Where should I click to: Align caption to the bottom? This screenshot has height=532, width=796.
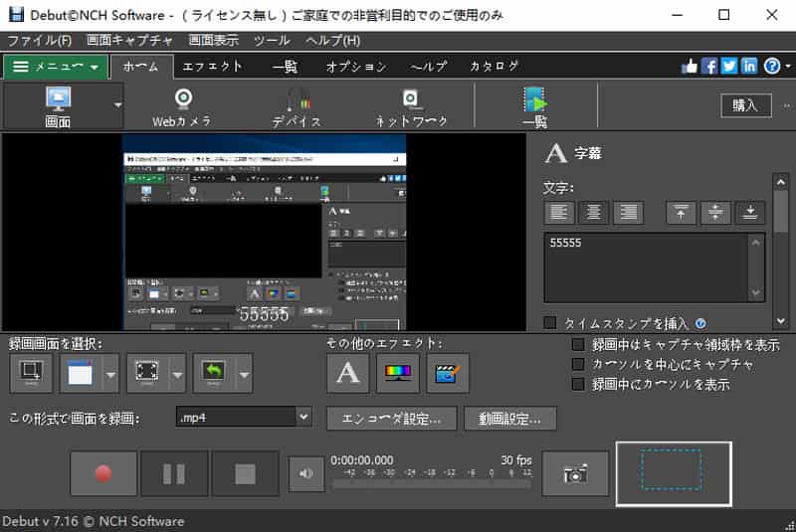pyautogui.click(x=750, y=212)
